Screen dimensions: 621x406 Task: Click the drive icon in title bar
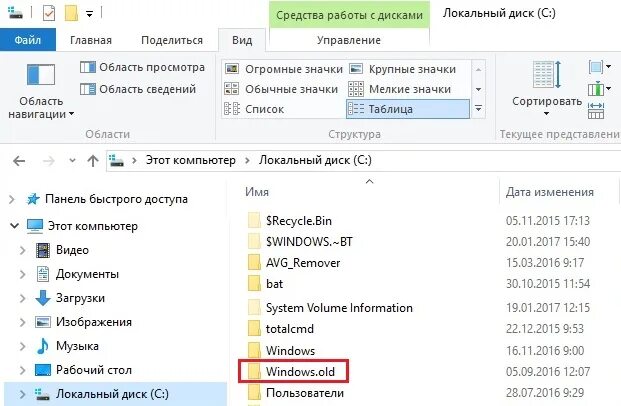pos(15,13)
